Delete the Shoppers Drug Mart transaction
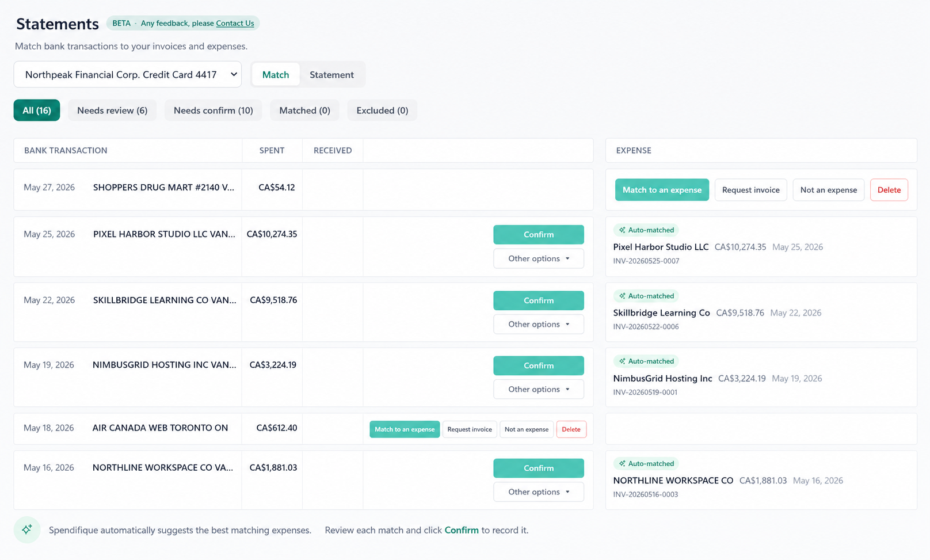The image size is (930, 560). click(x=889, y=190)
